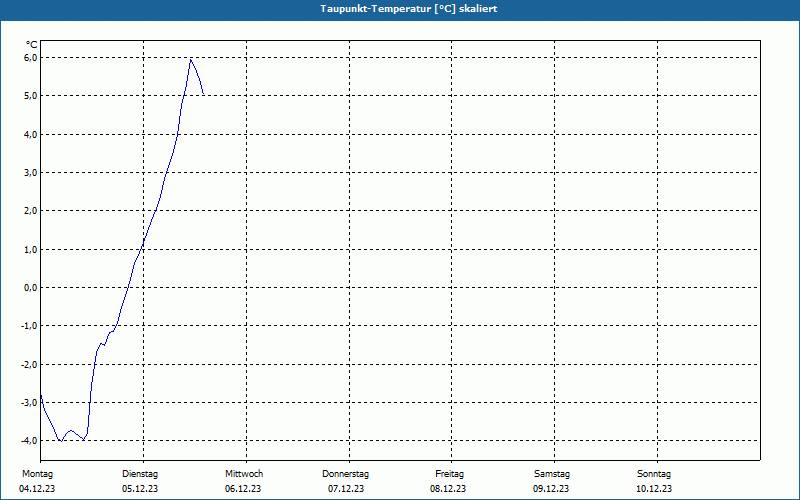Click the Dienstag day label
Image resolution: width=800 pixels, height=500 pixels.
point(140,474)
